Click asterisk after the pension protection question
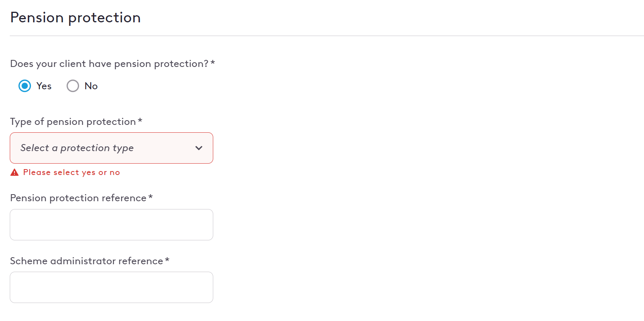Image resolution: width=644 pixels, height=321 pixels. coord(213,63)
